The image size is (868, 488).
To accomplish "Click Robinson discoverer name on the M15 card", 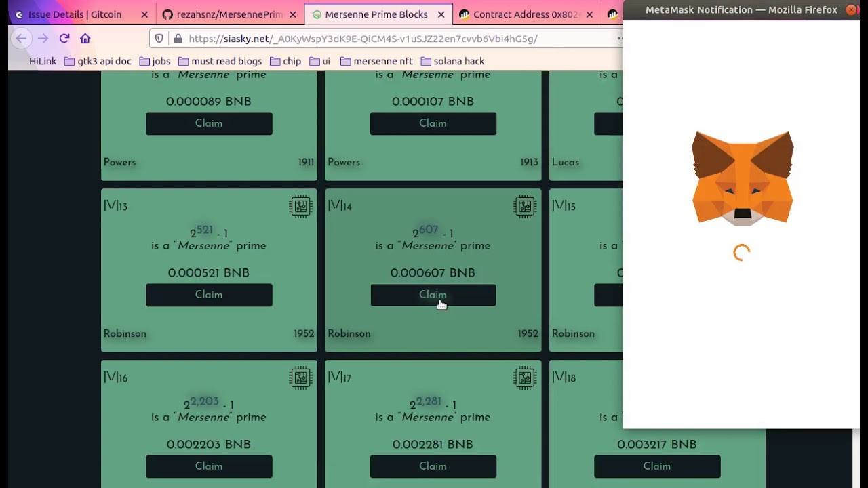I will pyautogui.click(x=573, y=333).
